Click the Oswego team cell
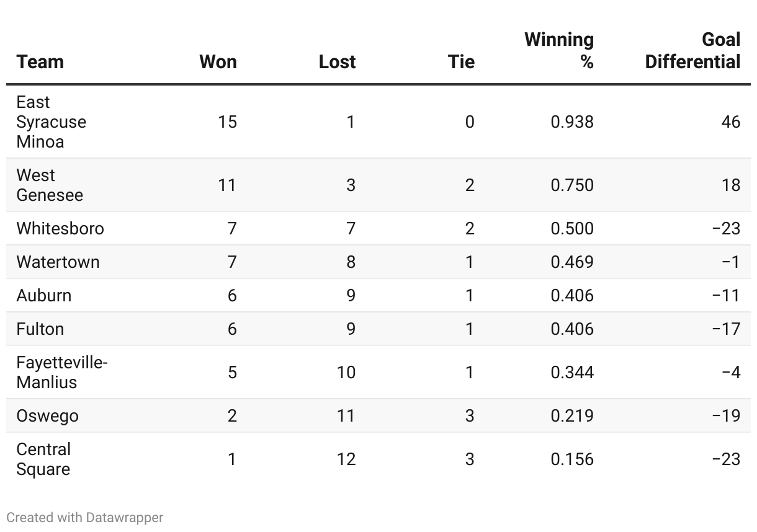Image resolution: width=757 pixels, height=532 pixels. (x=48, y=415)
